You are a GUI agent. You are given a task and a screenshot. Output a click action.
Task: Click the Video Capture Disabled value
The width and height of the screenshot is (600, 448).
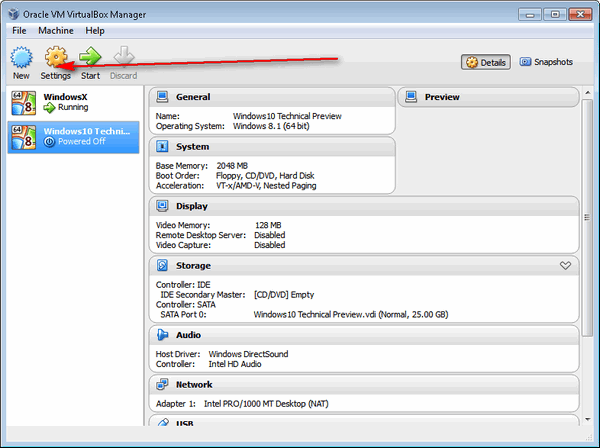[269, 245]
